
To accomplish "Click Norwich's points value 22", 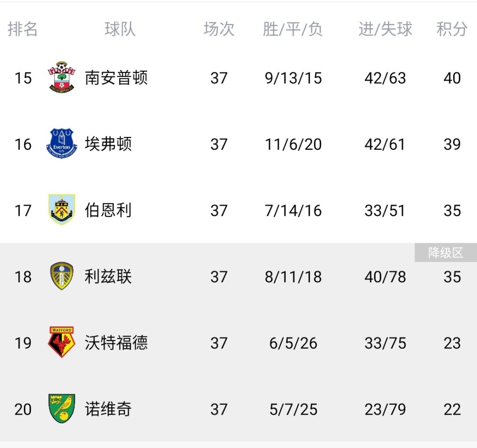I will click(452, 409).
